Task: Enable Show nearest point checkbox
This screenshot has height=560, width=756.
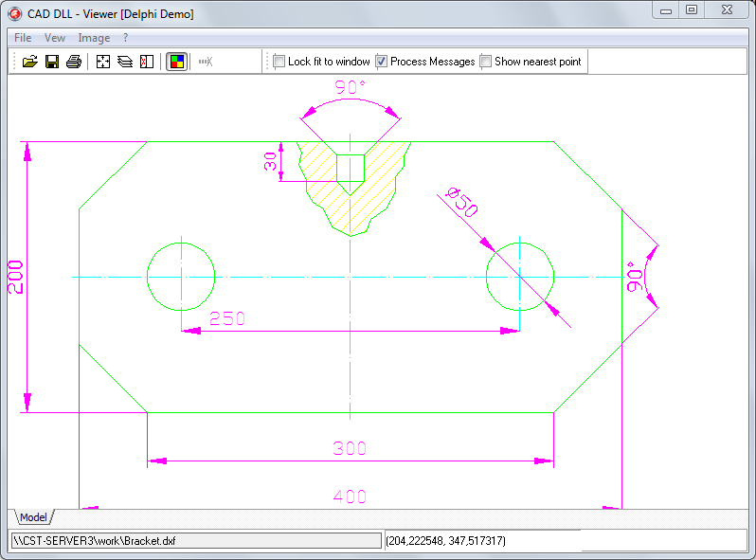Action: [486, 62]
